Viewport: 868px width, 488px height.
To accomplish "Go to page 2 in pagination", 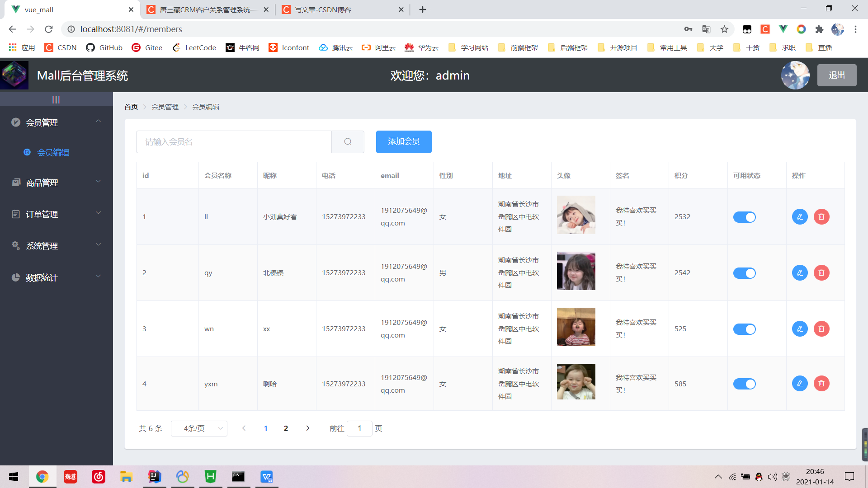I will [x=286, y=428].
